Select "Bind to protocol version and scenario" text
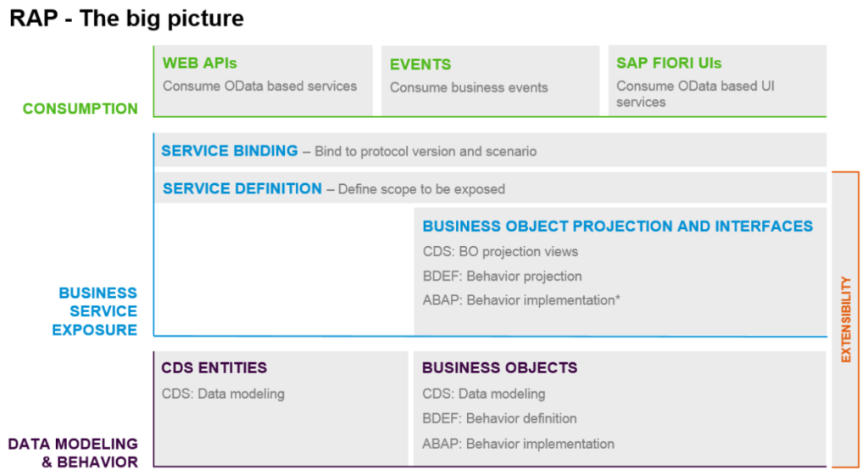Image resolution: width=868 pixels, height=470 pixels. pos(426,152)
